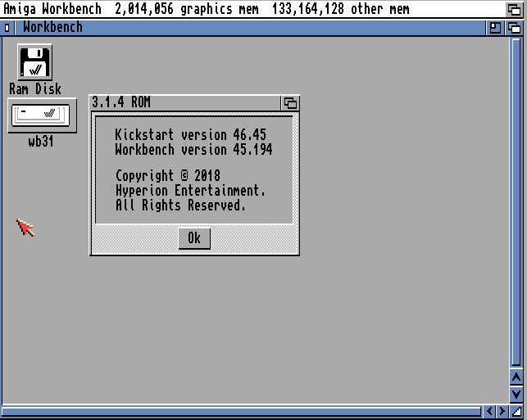Image resolution: width=527 pixels, height=420 pixels.
Task: Click the Workbench window zoom gadget
Action: (x=495, y=28)
